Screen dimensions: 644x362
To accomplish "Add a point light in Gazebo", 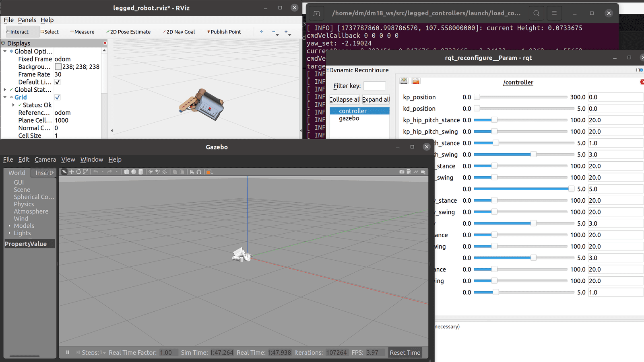I will point(151,172).
